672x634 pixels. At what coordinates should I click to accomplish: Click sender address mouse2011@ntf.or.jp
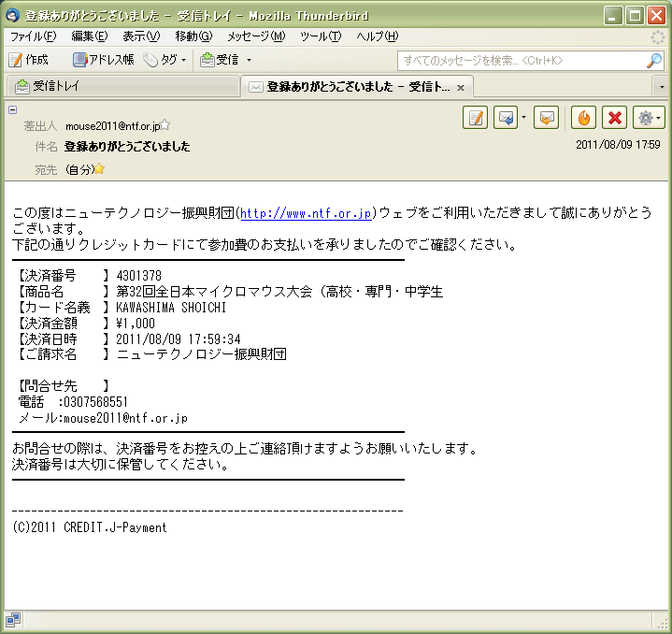(x=112, y=126)
